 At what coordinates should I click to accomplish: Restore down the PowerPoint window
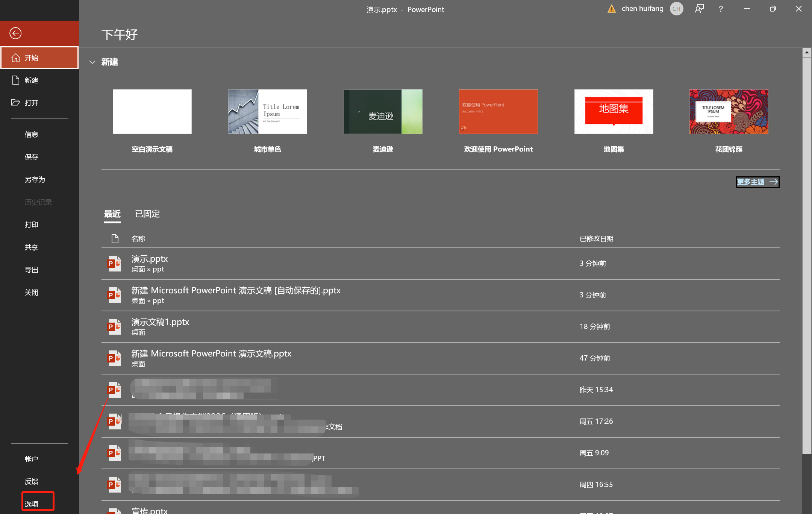click(773, 9)
